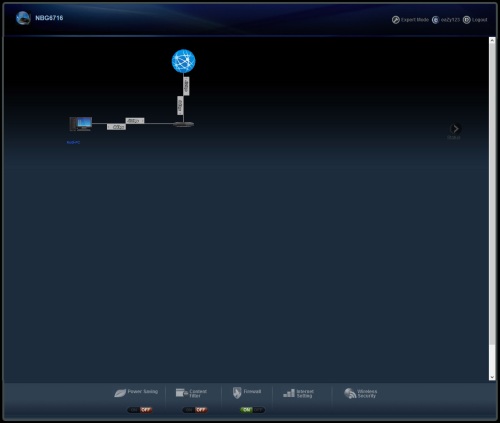This screenshot has width=500, height=423.
Task: Toggle the Firewall ON/OFF switch
Action: point(252,410)
